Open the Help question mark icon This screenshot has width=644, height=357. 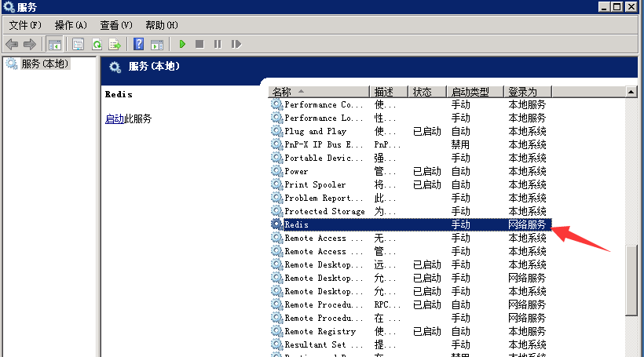click(139, 44)
